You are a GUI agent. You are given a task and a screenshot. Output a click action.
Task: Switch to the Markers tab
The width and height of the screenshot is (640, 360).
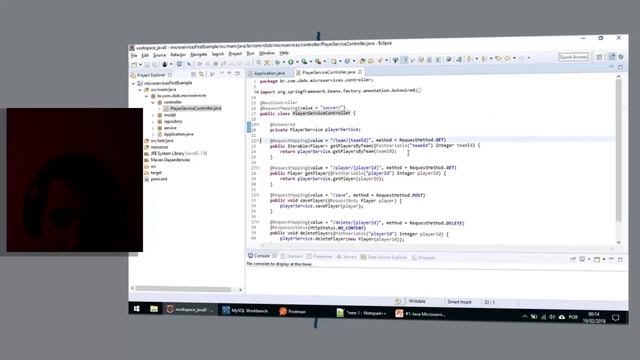292,256
